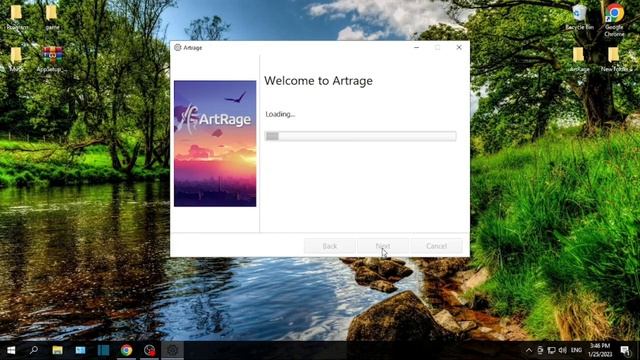Click the Next button in the Artrage installer
The height and width of the screenshot is (360, 640).
pyautogui.click(x=383, y=246)
